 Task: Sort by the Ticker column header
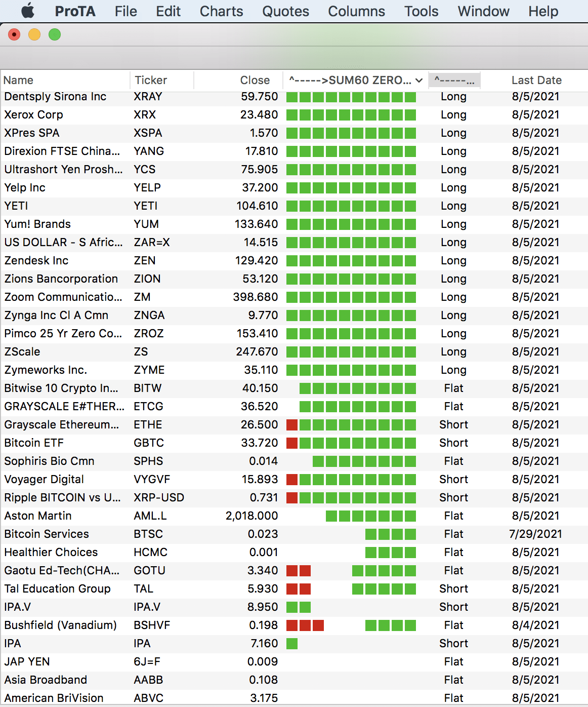[x=162, y=80]
